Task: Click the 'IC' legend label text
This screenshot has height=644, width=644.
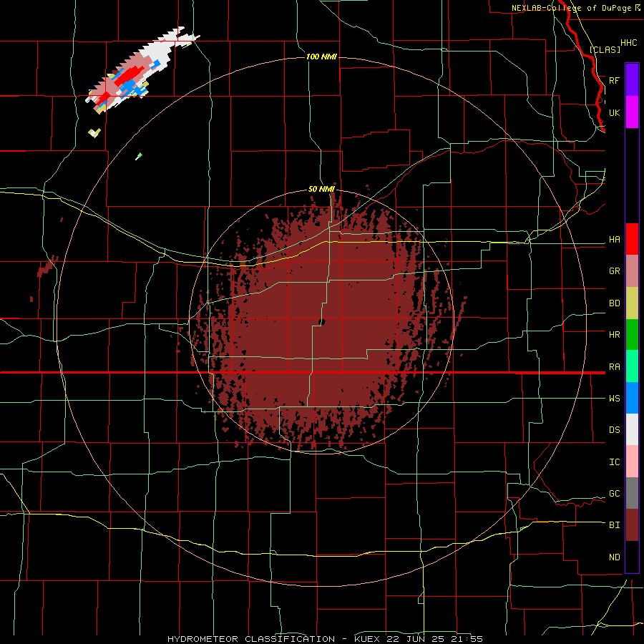Action: pos(615,462)
